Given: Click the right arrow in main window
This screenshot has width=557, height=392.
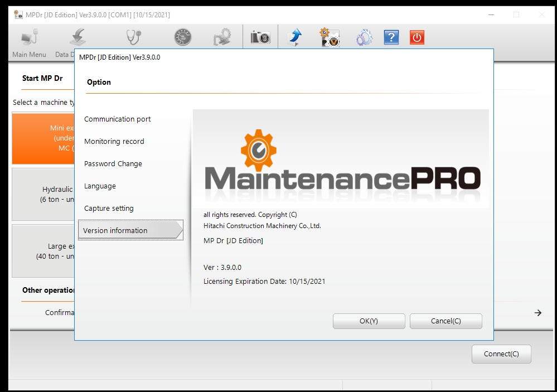Looking at the screenshot, I should tap(538, 313).
